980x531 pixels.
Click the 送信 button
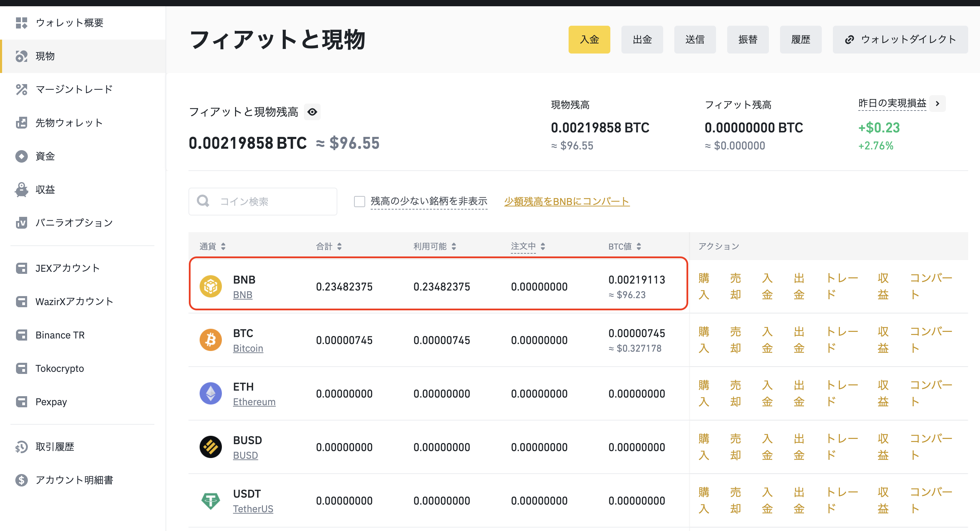coord(695,40)
